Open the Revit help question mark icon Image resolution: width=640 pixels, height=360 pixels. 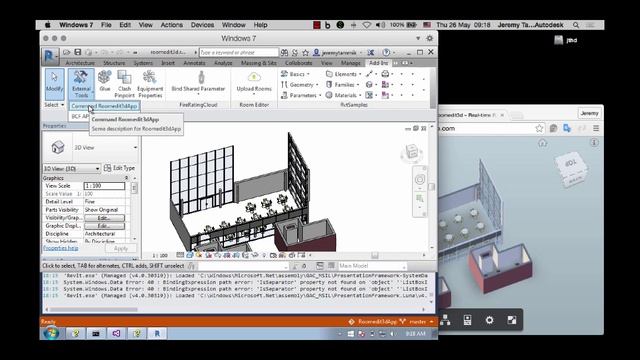386,52
